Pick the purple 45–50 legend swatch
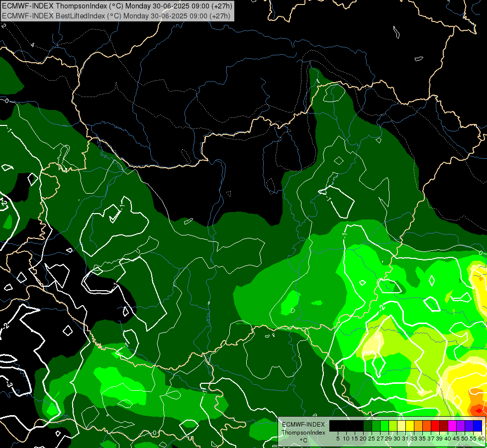 pos(461,426)
